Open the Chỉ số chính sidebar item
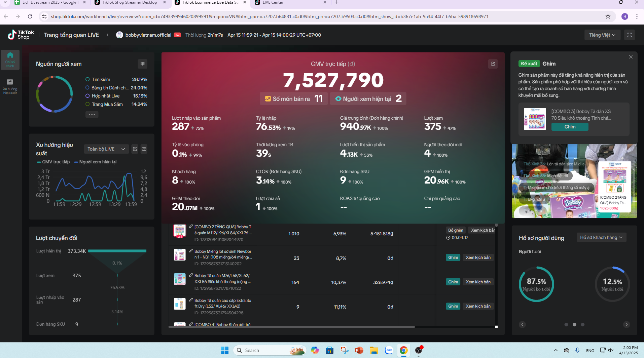This screenshot has height=358, width=644. click(10, 59)
